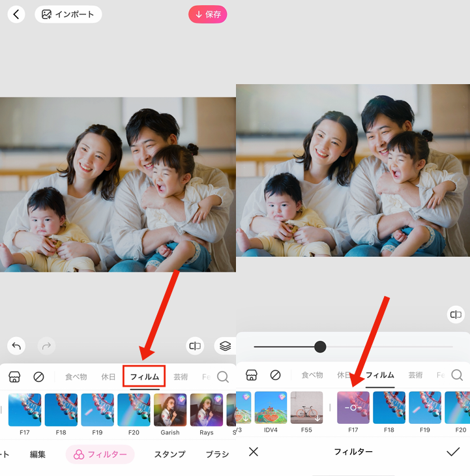The width and height of the screenshot is (470, 476).
Task: Apply Garish filter thumbnail
Action: [170, 410]
